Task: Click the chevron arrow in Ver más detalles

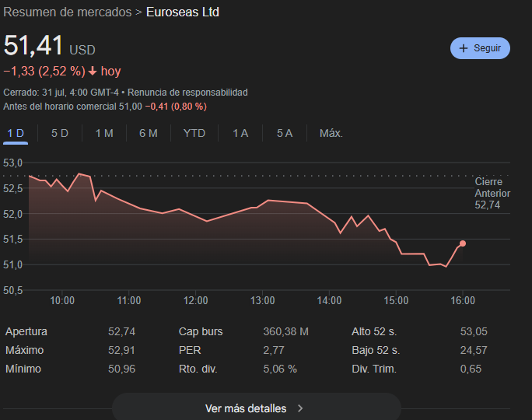Action: (300, 408)
